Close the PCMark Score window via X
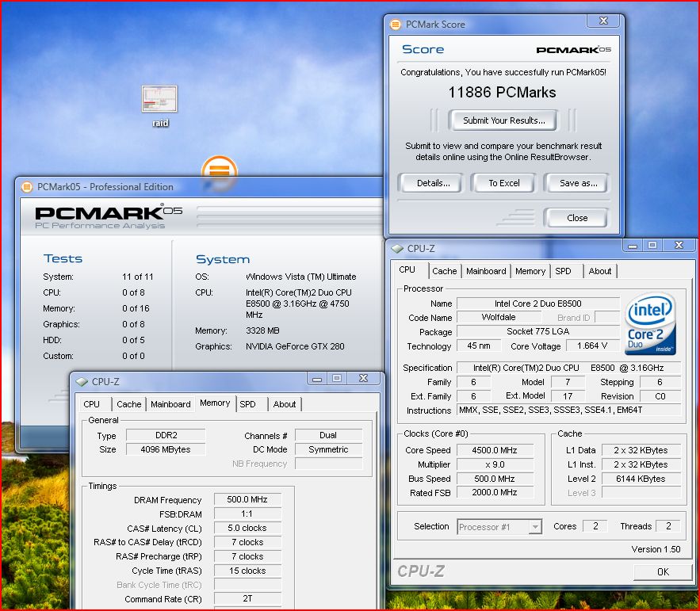Image resolution: width=700 pixels, height=611 pixels. pos(603,21)
